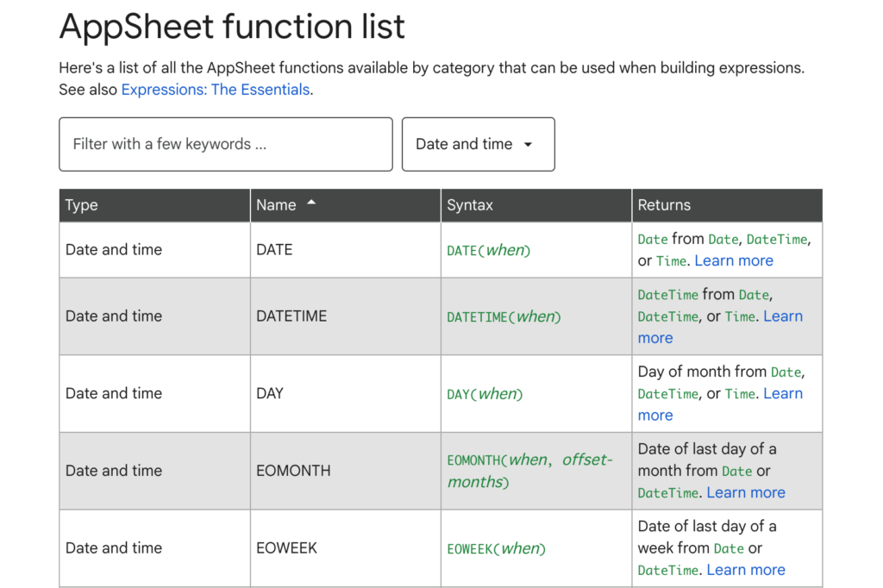This screenshot has width=883, height=588.
Task: Click the DAY(when) syntax cell
Action: tap(536, 393)
